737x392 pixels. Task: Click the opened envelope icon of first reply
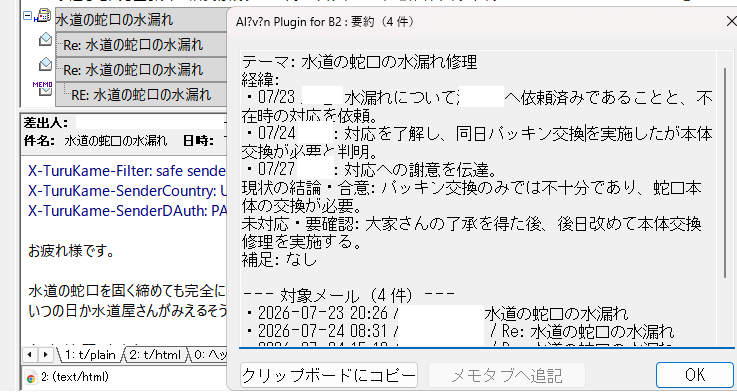click(x=45, y=40)
